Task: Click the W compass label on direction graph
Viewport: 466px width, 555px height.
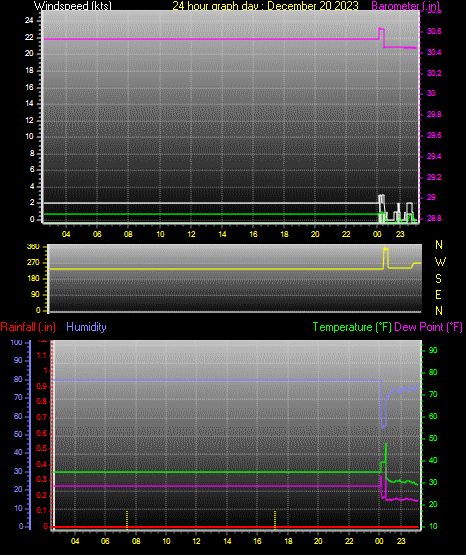Action: pos(440,262)
